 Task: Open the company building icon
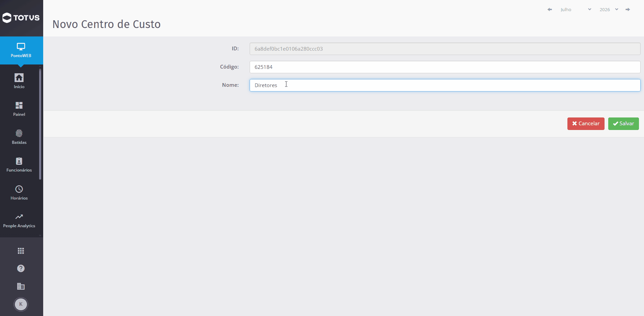[x=21, y=286]
